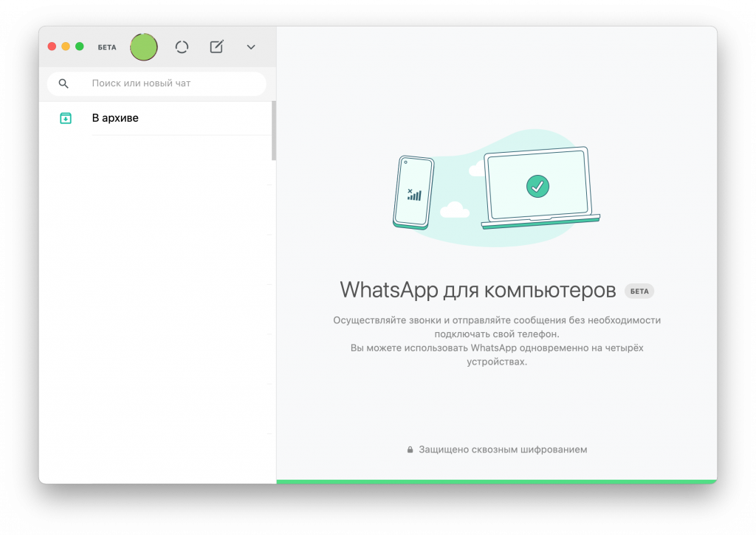Minimize the window with yellow button

point(66,46)
